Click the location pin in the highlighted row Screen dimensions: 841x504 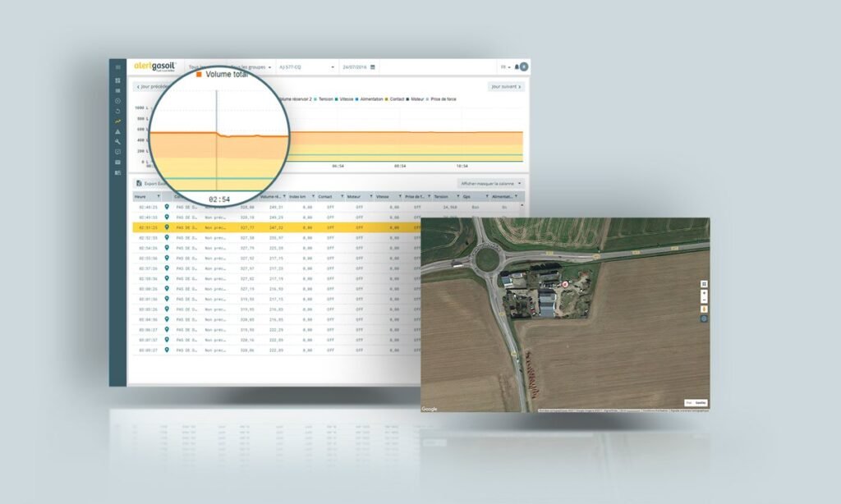167,227
